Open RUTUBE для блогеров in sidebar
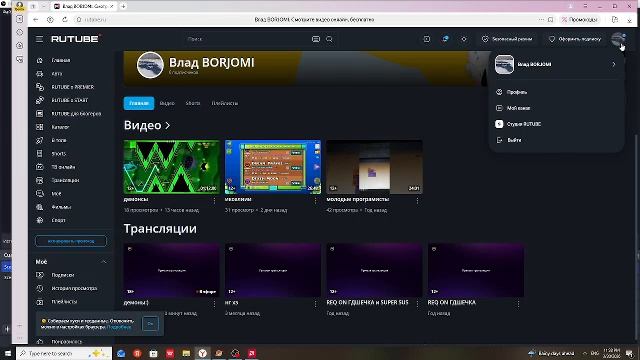 point(76,114)
